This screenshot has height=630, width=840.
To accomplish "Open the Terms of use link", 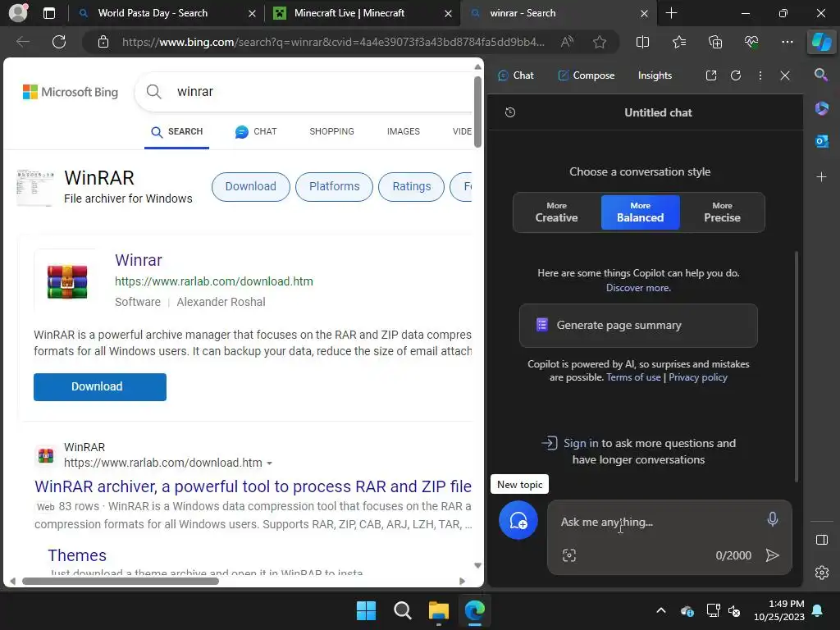I will click(633, 377).
